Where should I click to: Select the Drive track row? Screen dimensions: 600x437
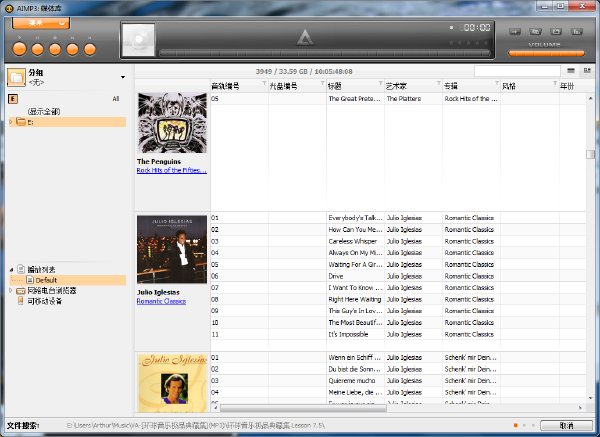coord(398,276)
